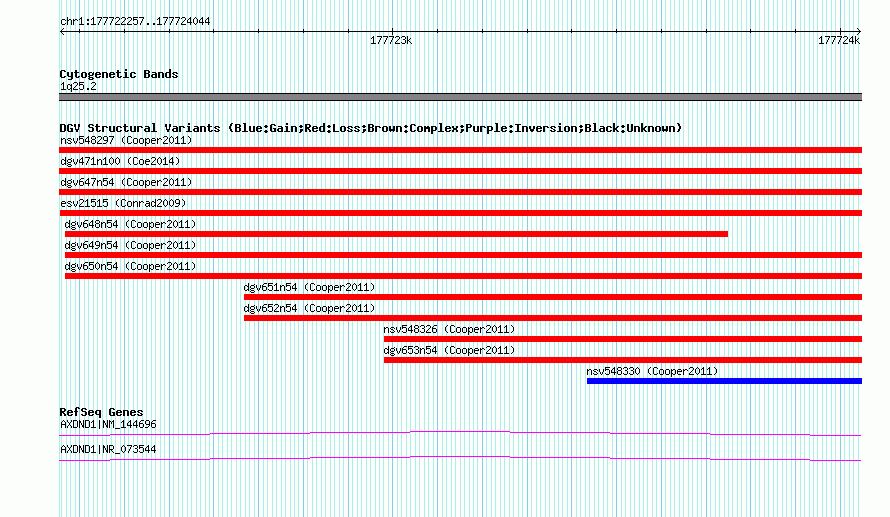The height and width of the screenshot is (517, 890).
Task: Click the right arrow end of the ruler
Action: click(858, 32)
